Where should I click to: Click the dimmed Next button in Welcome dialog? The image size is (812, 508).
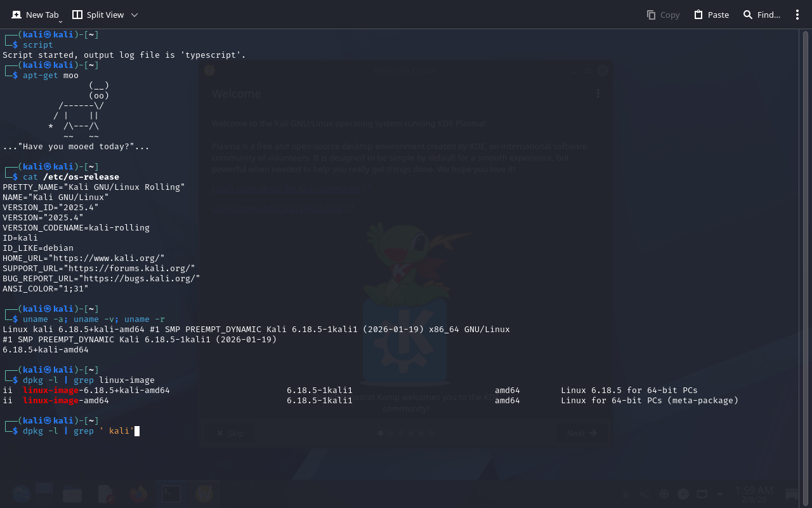582,433
